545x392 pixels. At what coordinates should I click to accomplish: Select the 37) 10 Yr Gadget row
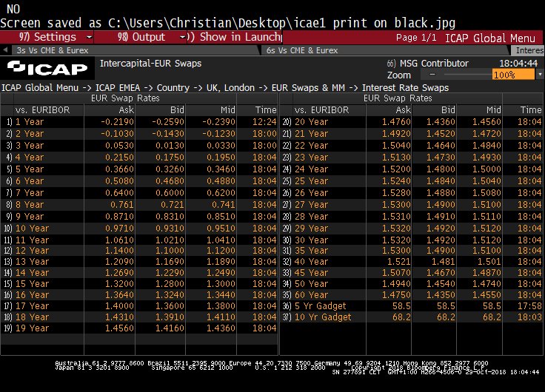(412, 317)
